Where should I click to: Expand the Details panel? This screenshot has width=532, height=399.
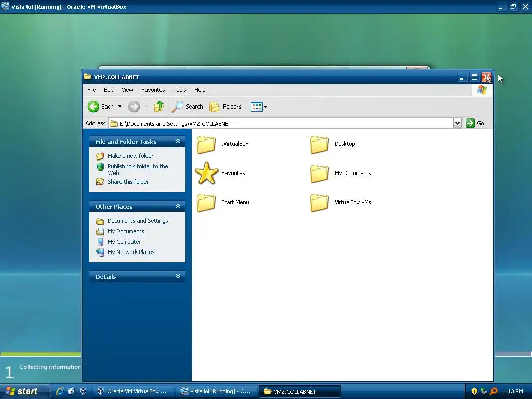[178, 276]
